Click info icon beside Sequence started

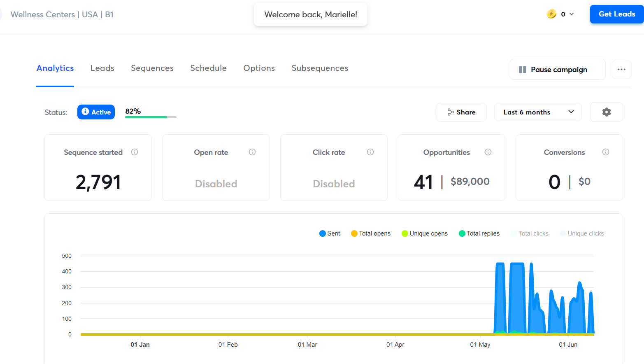135,152
